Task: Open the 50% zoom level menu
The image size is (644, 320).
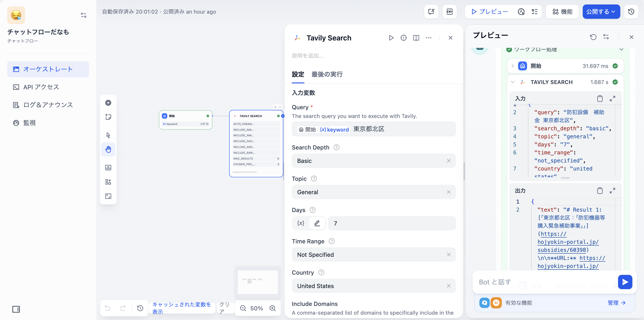Action: 257,308
